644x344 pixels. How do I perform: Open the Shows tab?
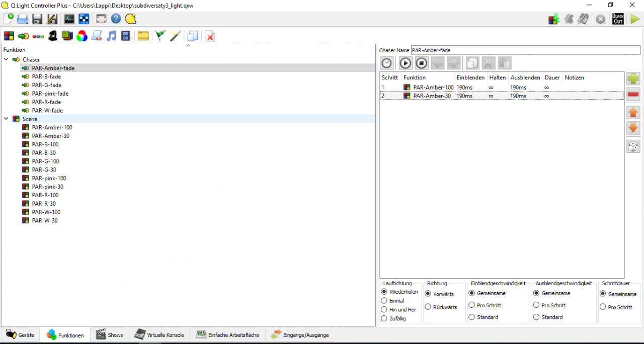coord(109,335)
